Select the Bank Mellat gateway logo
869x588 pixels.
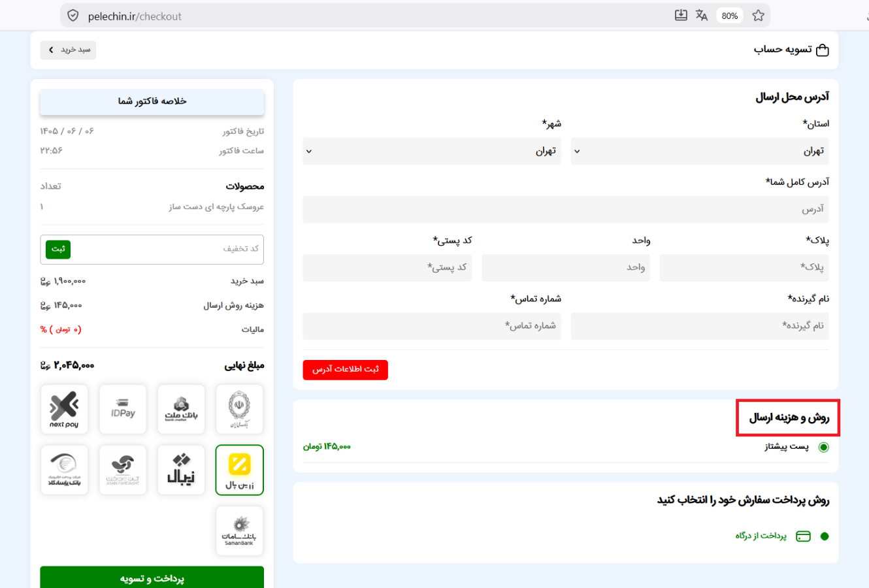tap(181, 409)
